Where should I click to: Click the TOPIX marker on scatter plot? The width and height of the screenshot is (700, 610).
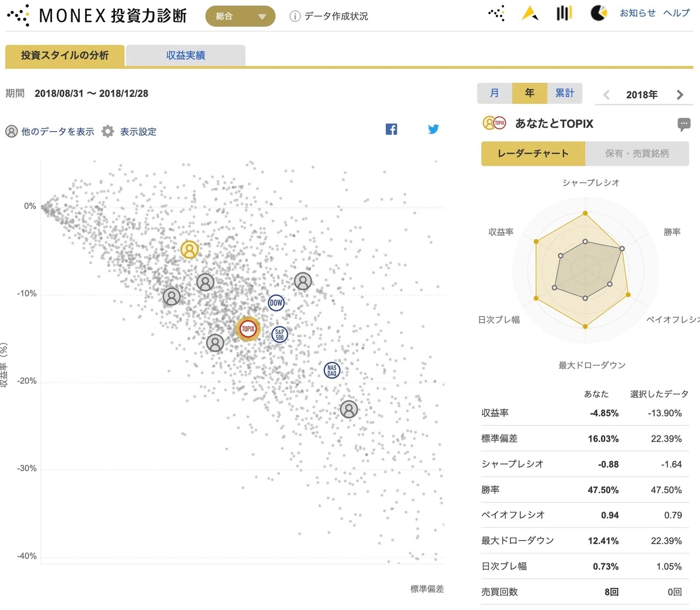click(248, 329)
